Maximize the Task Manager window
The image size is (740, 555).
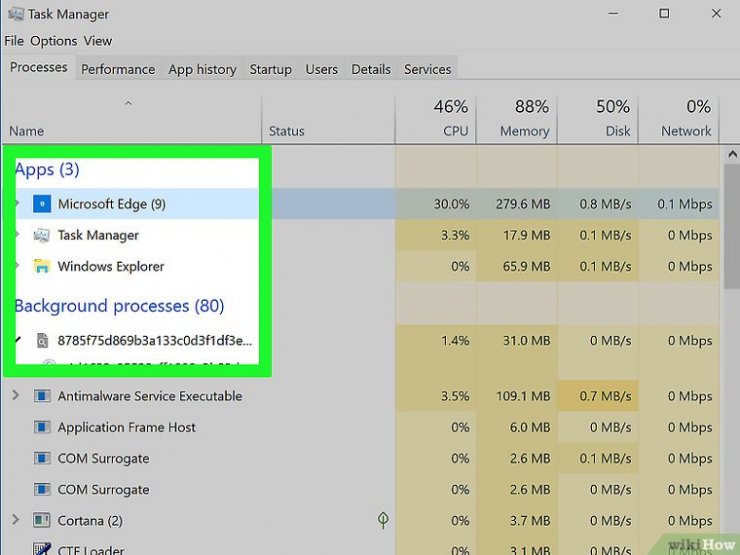pyautogui.click(x=664, y=14)
